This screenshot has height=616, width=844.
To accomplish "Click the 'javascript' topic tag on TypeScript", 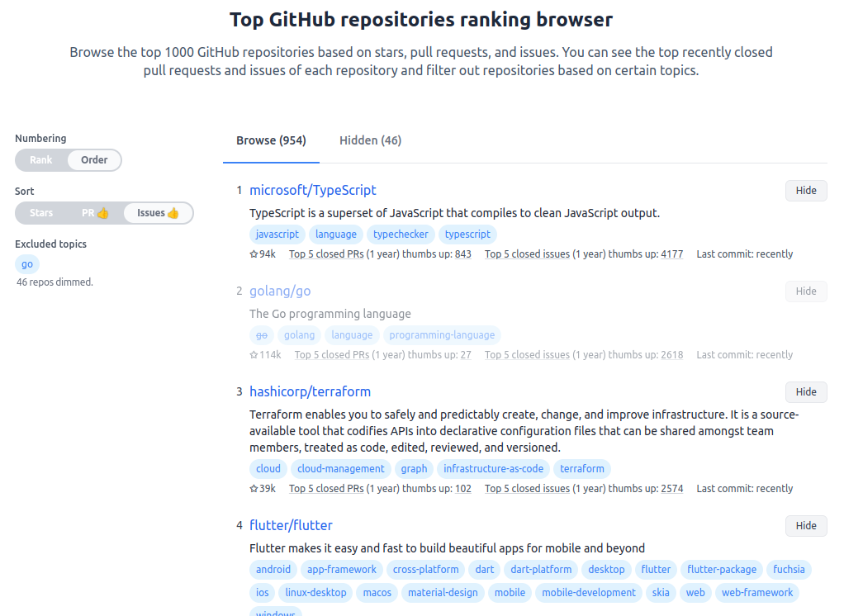I will tap(277, 234).
